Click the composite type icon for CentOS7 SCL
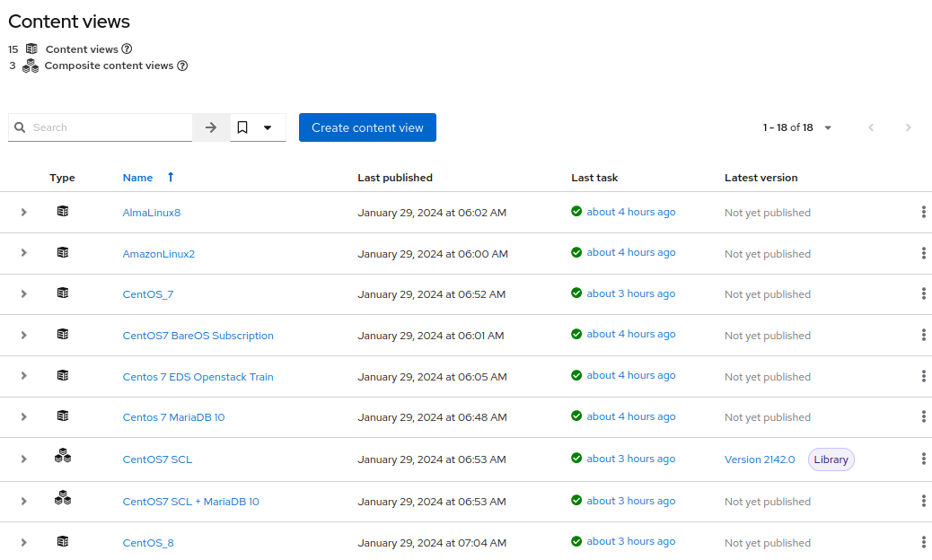Image resolution: width=932 pixels, height=560 pixels. pos(63,457)
